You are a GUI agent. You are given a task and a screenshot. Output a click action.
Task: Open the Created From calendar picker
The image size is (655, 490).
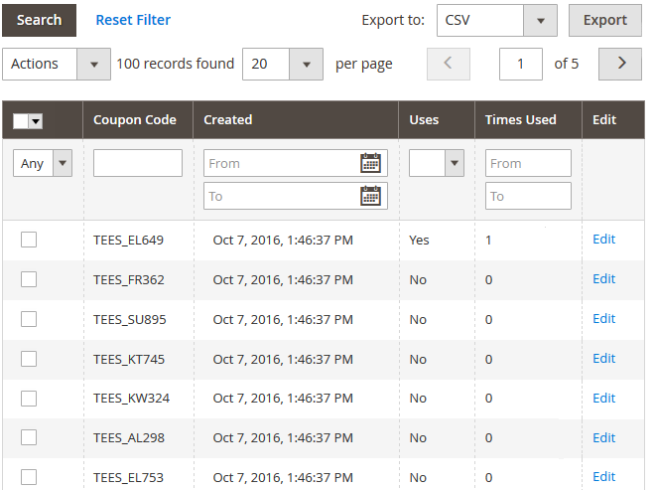click(370, 163)
